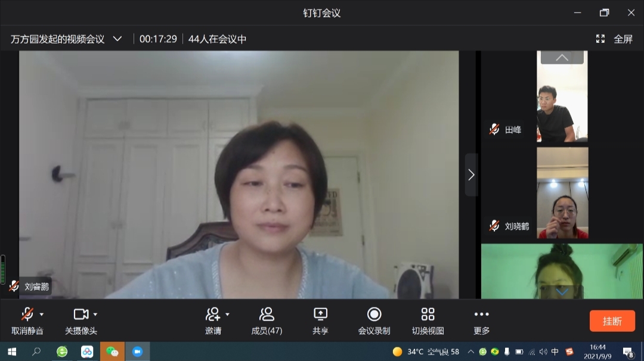Unmute microphone with 取消静音 button

click(27, 321)
